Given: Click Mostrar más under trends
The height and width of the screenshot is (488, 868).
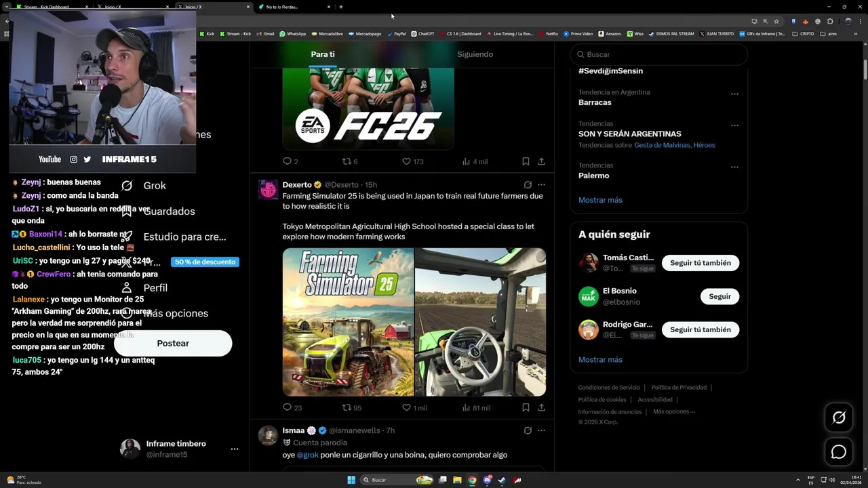Looking at the screenshot, I should click(x=600, y=200).
